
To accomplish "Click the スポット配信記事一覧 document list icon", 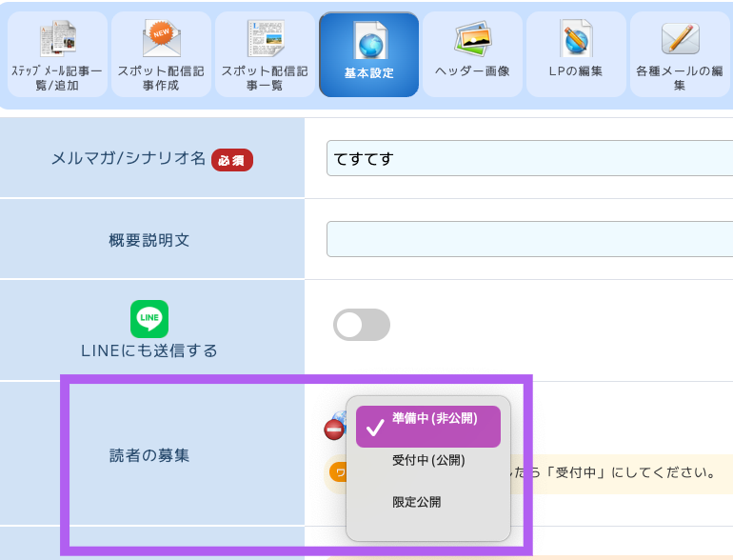I will coord(265,39).
